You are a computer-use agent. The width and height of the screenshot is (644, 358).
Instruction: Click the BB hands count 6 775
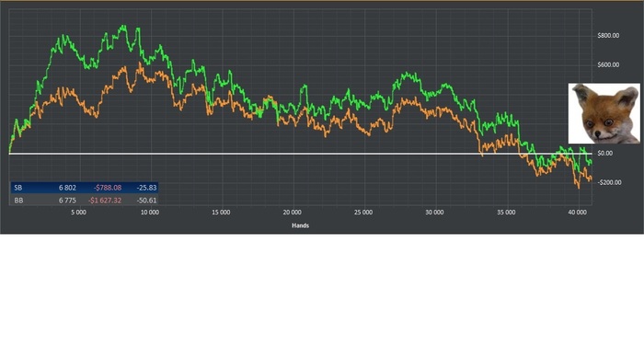[x=67, y=201]
